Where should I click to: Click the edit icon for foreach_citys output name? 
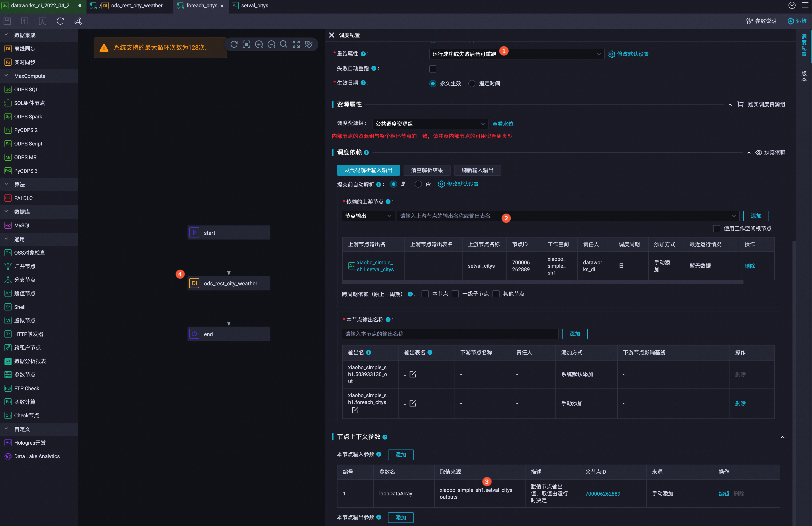point(355,410)
